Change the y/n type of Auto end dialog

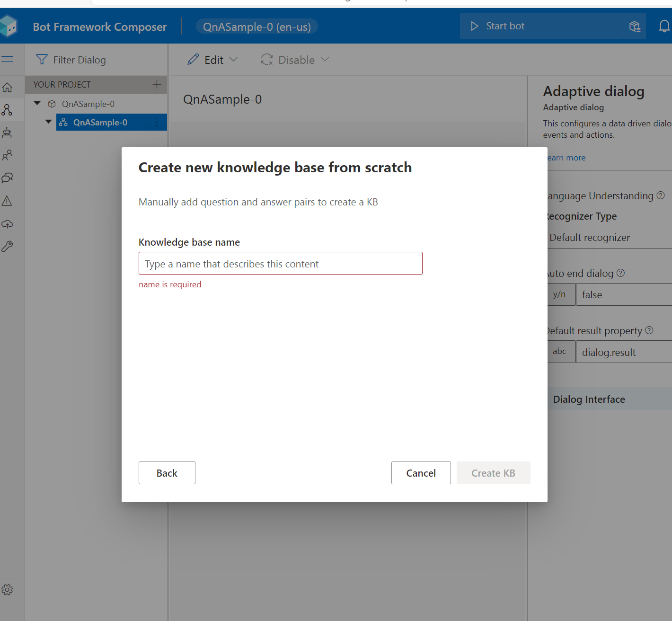tap(561, 294)
